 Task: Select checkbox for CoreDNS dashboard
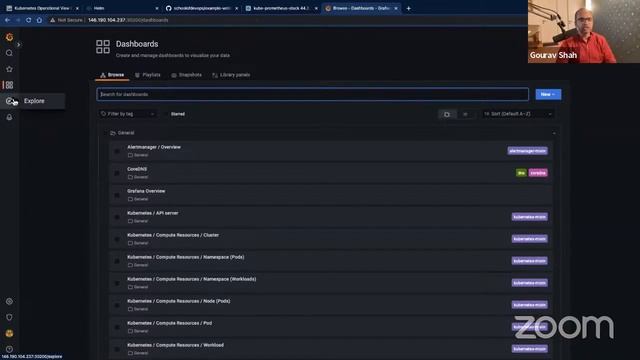click(x=117, y=173)
